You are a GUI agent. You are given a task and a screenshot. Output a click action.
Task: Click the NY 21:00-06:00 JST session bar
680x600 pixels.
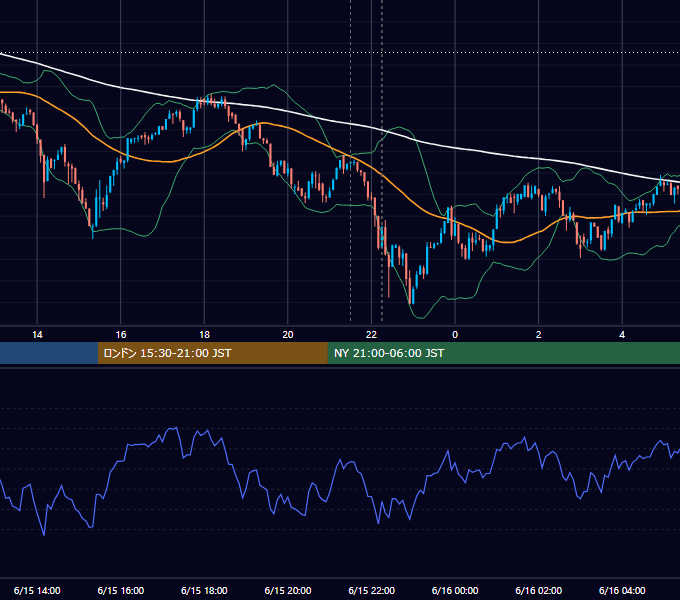coord(503,353)
